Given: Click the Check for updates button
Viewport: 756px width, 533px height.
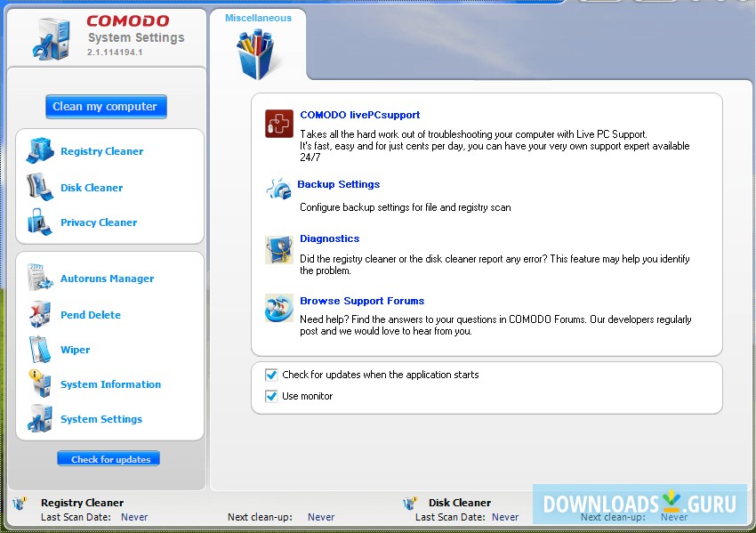Looking at the screenshot, I should point(109,459).
